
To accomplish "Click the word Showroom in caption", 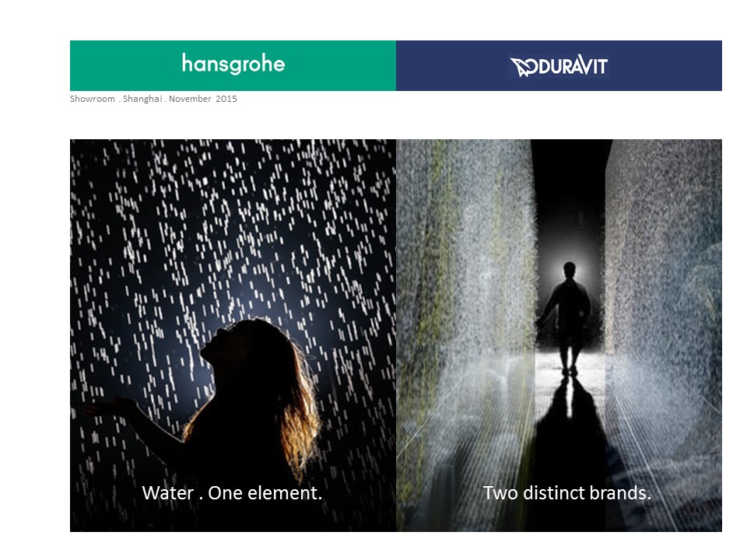I will pyautogui.click(x=93, y=99).
